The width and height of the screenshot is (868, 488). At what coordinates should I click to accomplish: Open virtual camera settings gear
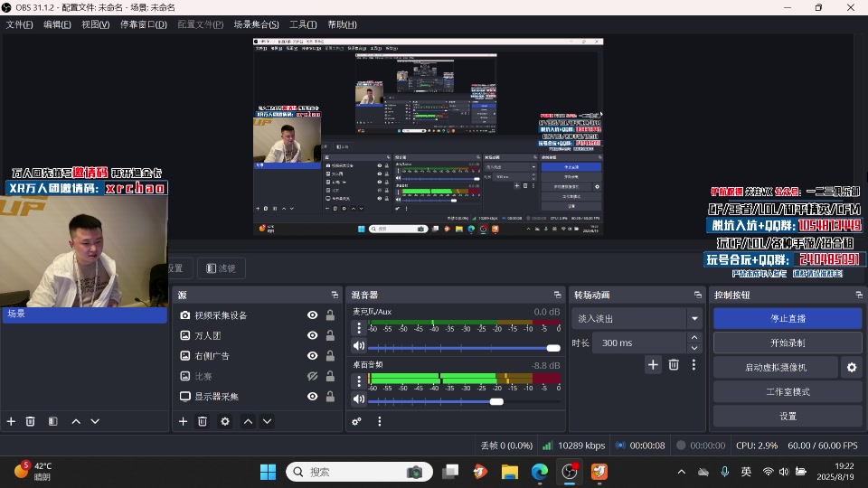click(852, 368)
